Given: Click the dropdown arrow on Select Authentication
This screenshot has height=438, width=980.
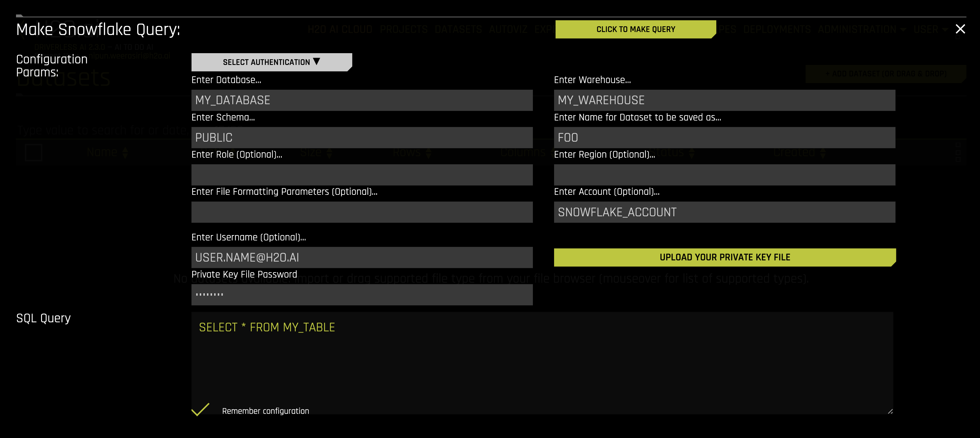Looking at the screenshot, I should tap(317, 61).
